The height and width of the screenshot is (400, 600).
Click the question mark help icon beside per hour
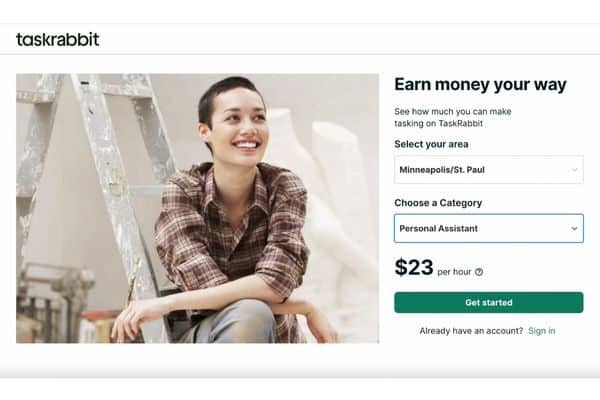[479, 272]
